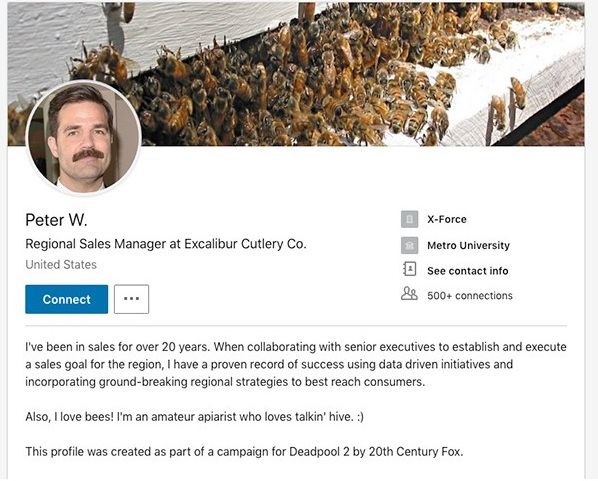Image resolution: width=598 pixels, height=481 pixels.
Task: Click the Regional Sales Manager headline
Action: tap(166, 244)
